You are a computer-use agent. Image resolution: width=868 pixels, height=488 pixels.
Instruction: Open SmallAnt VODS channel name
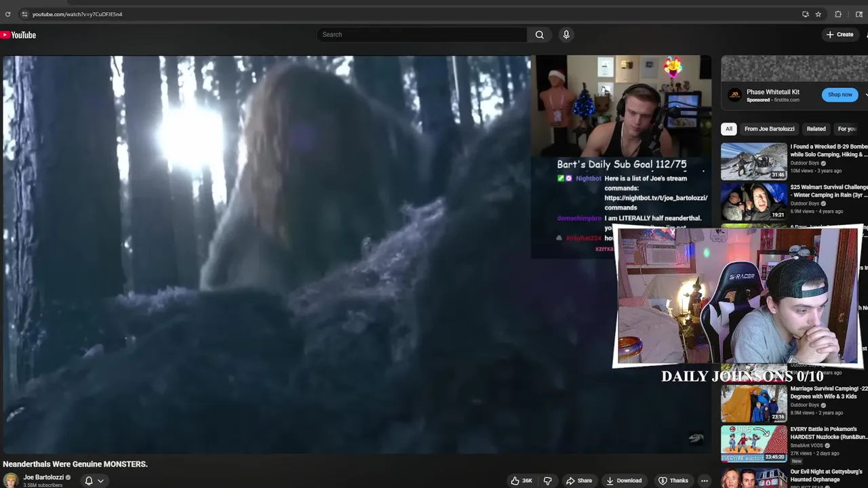[x=806, y=445]
